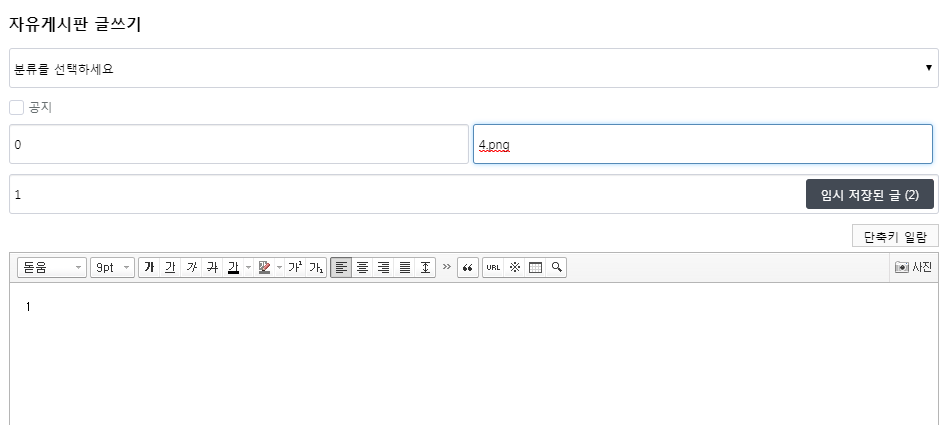Open the 사진 photo uploader
The width and height of the screenshot is (944, 425).
click(x=913, y=267)
